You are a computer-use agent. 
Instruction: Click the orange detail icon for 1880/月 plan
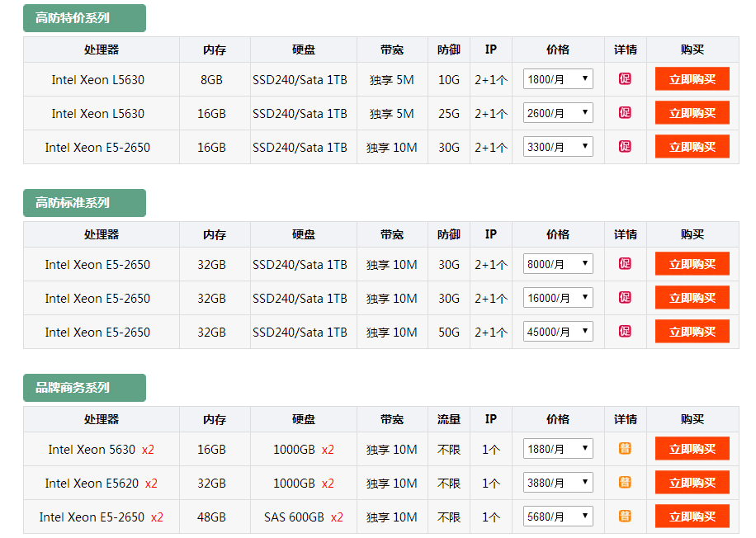coord(625,449)
